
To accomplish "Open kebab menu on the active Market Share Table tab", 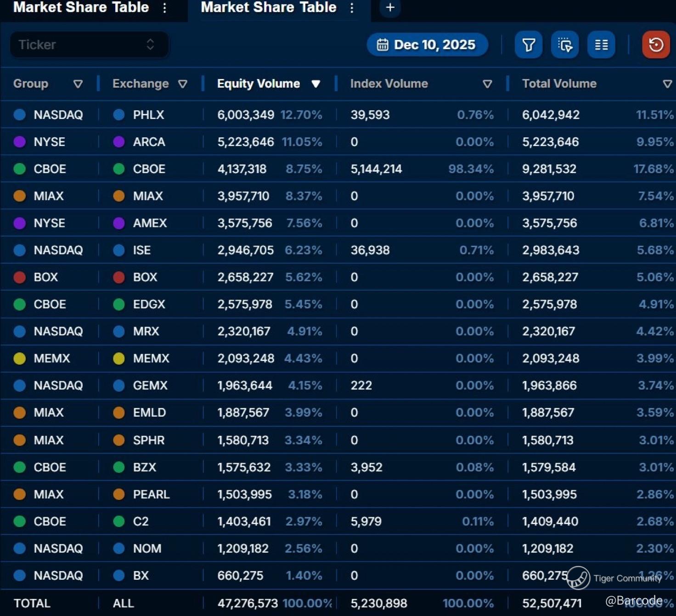I will pos(352,8).
